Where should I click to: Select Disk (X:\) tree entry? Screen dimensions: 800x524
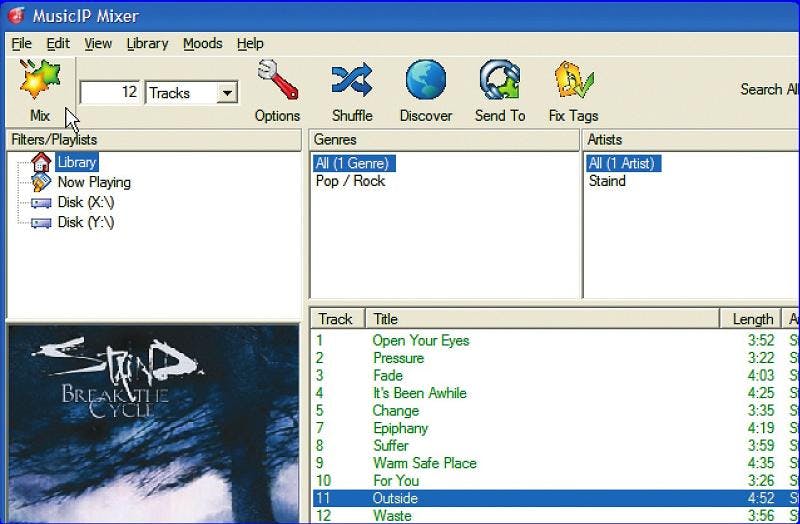coord(86,202)
